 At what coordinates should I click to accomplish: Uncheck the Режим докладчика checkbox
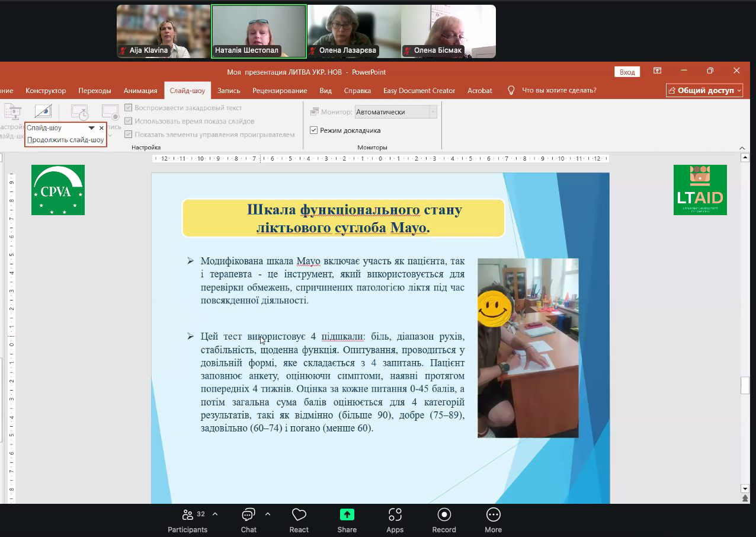(314, 130)
